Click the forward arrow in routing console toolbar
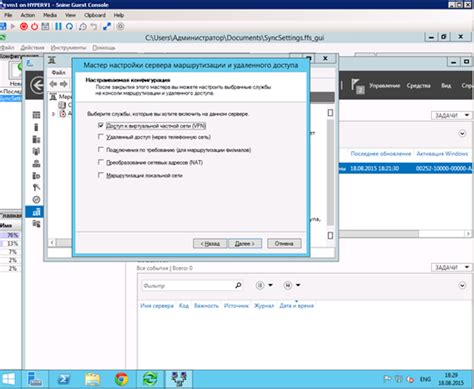 click(64, 84)
